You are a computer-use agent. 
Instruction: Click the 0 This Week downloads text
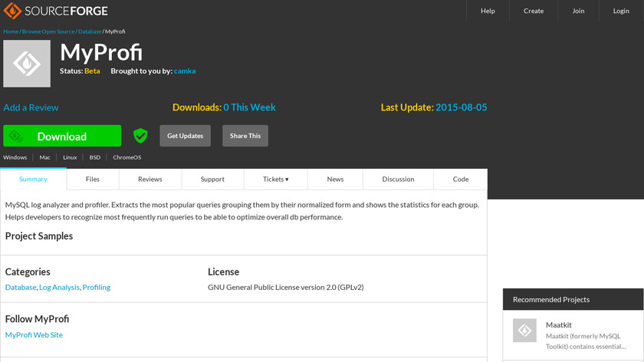coord(249,107)
